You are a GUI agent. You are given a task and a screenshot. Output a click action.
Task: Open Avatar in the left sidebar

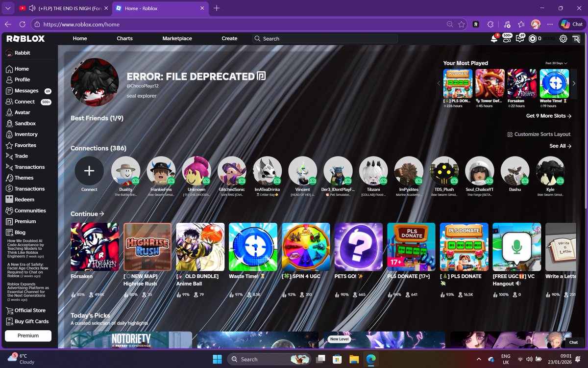tap(22, 112)
